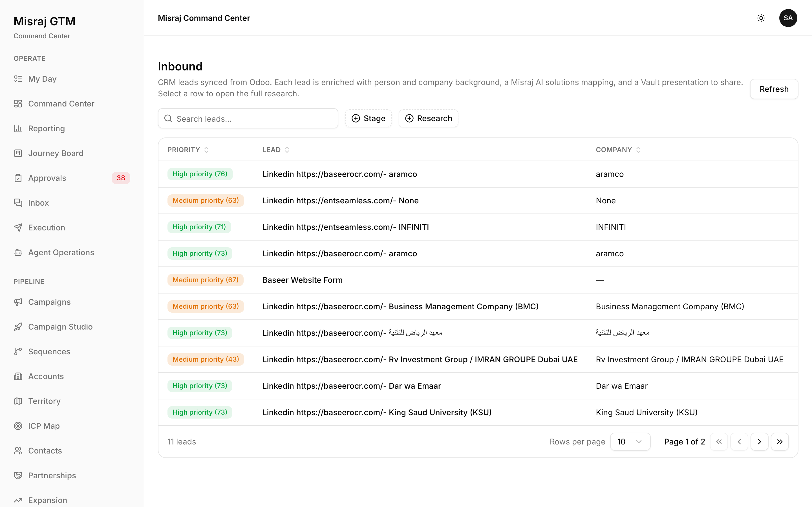Image resolution: width=812 pixels, height=507 pixels.
Task: Sort leads by Company column
Action: point(618,150)
